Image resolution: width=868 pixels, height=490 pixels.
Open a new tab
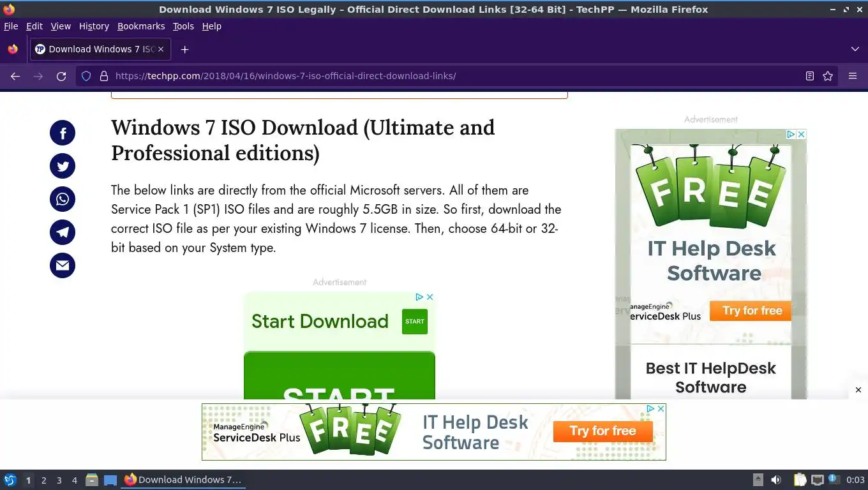tap(184, 49)
